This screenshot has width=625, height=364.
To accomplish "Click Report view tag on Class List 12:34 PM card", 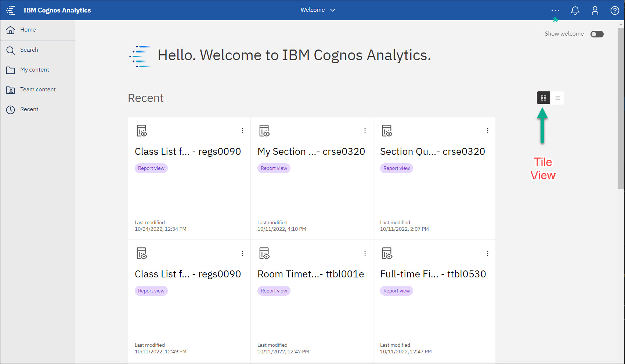I will (x=151, y=168).
